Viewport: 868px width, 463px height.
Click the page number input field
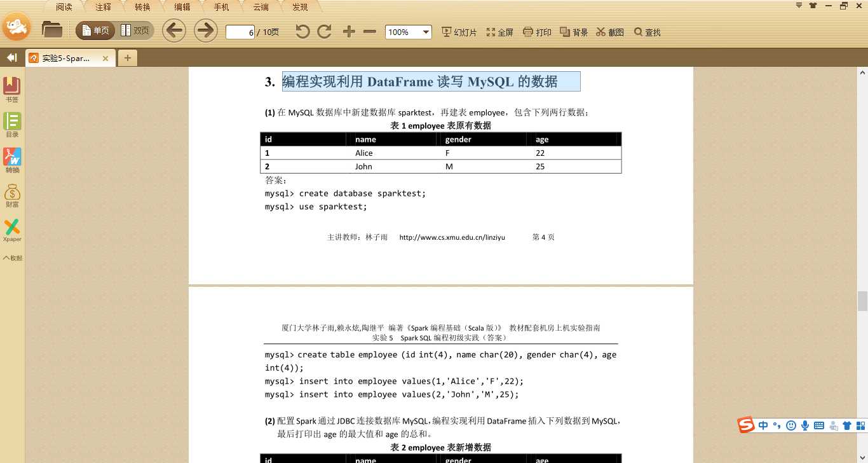(240, 32)
